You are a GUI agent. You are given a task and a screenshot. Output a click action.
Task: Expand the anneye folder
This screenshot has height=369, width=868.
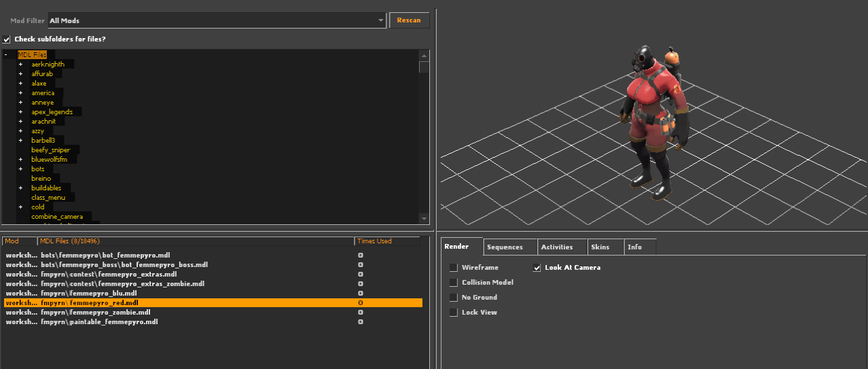coord(20,102)
